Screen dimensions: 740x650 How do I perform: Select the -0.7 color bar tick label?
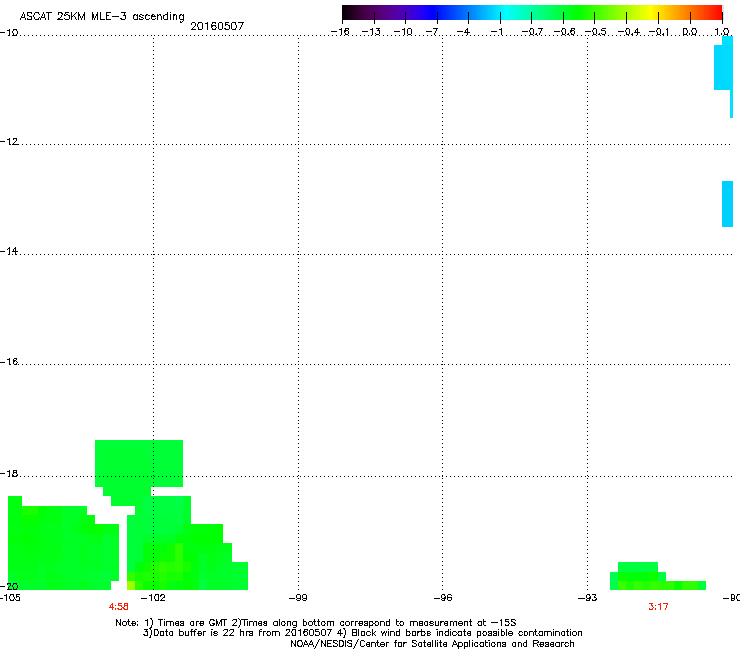[532, 32]
